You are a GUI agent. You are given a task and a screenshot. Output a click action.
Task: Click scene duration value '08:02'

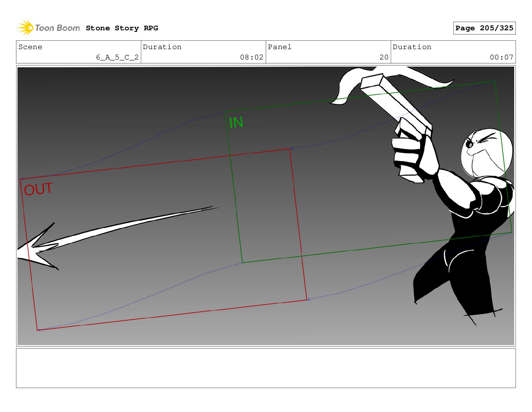tap(252, 58)
